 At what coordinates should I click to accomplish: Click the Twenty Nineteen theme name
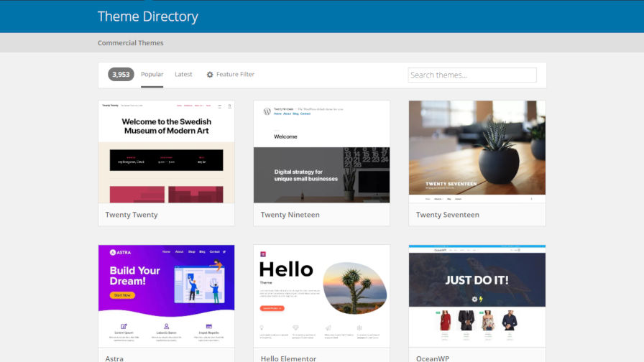click(x=290, y=215)
